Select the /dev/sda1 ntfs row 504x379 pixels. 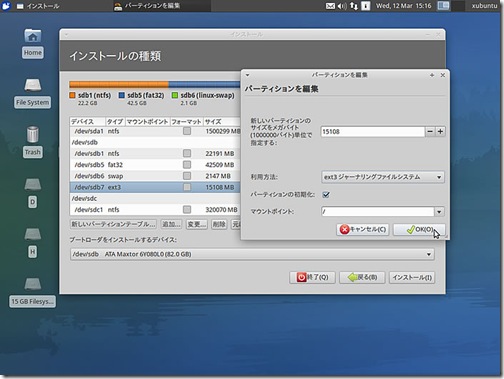[155, 131]
